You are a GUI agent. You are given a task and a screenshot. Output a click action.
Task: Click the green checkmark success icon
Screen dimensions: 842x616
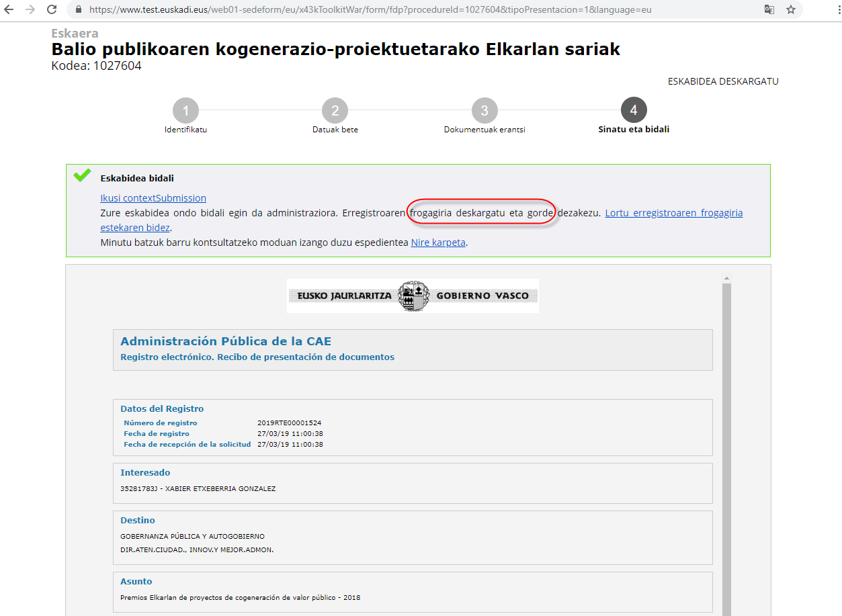tap(82, 175)
